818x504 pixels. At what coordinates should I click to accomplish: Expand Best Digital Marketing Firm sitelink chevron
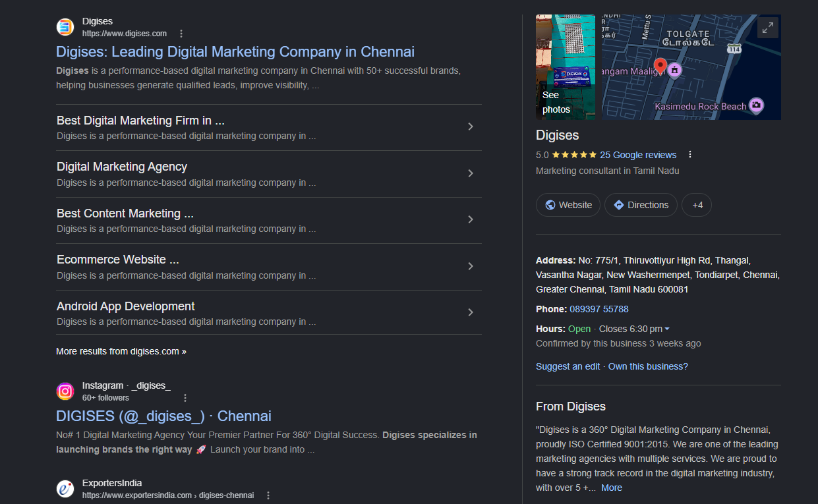click(470, 126)
